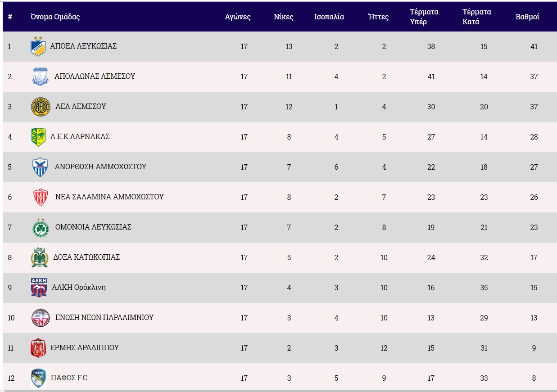Screen dimensions: 557x392
Task: Click the Νίκες column header
Action: point(284,17)
